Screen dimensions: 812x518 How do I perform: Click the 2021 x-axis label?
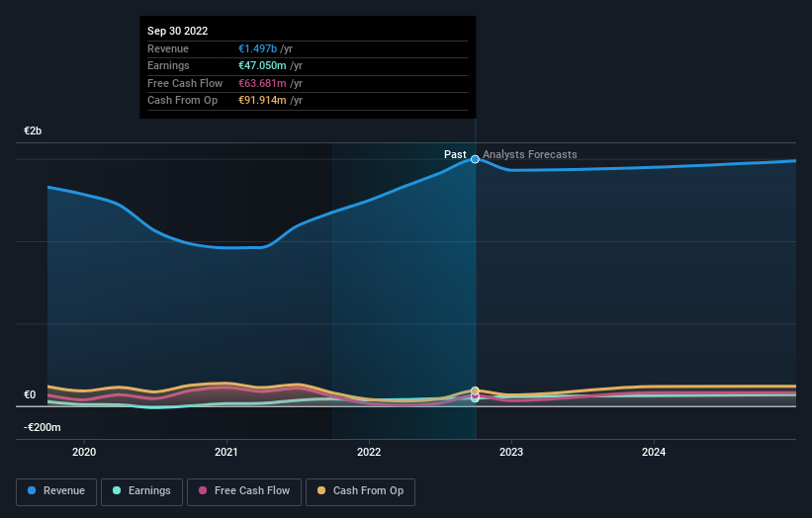pos(226,452)
